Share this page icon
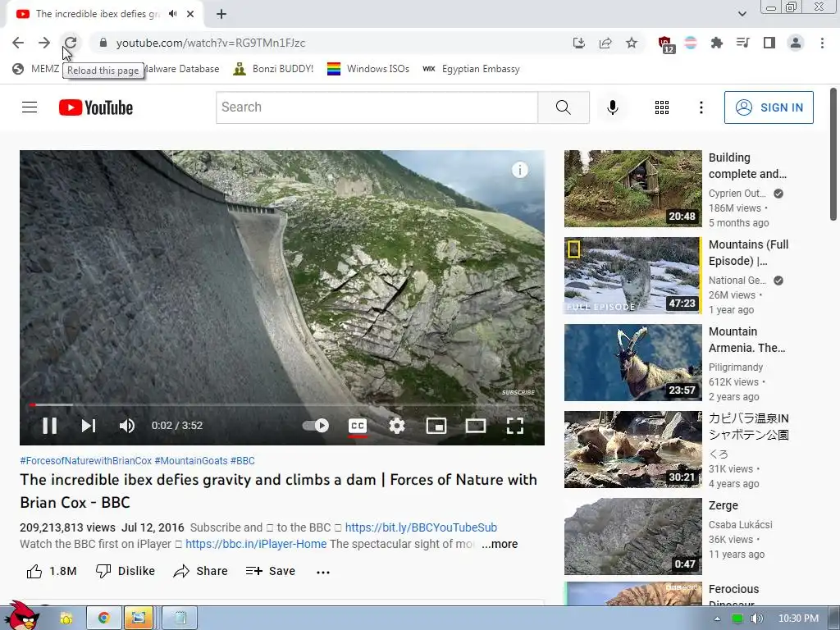The height and width of the screenshot is (630, 840). point(605,43)
